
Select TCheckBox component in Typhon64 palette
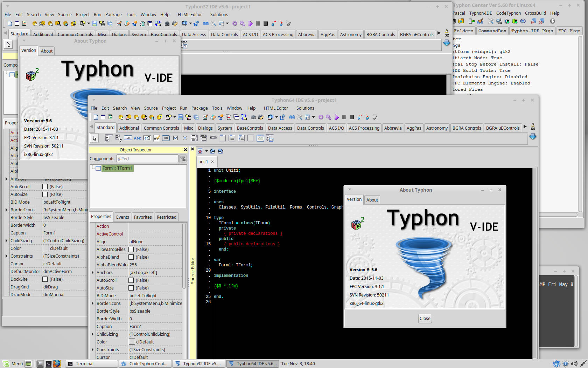(175, 138)
